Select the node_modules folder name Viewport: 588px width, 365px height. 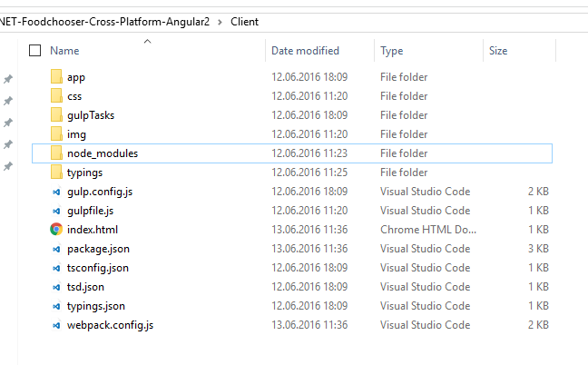pos(103,153)
